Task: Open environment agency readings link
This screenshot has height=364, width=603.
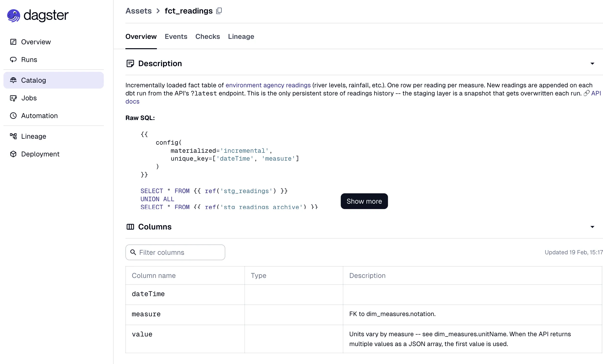Action: (x=268, y=85)
